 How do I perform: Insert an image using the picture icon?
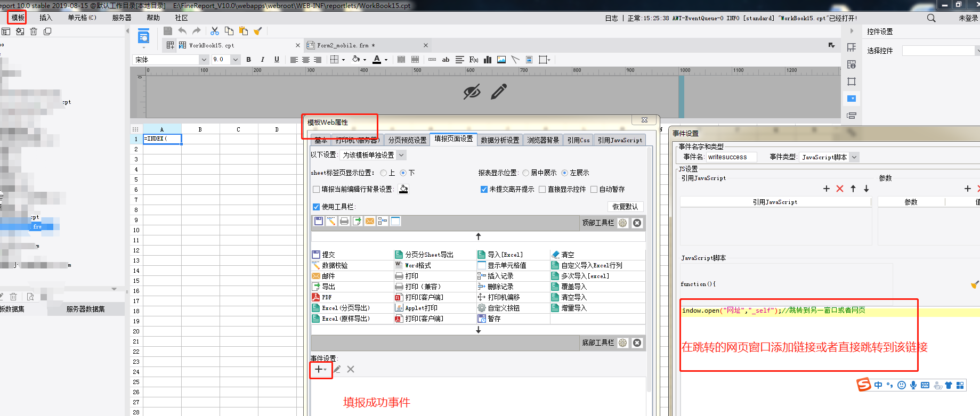point(501,60)
